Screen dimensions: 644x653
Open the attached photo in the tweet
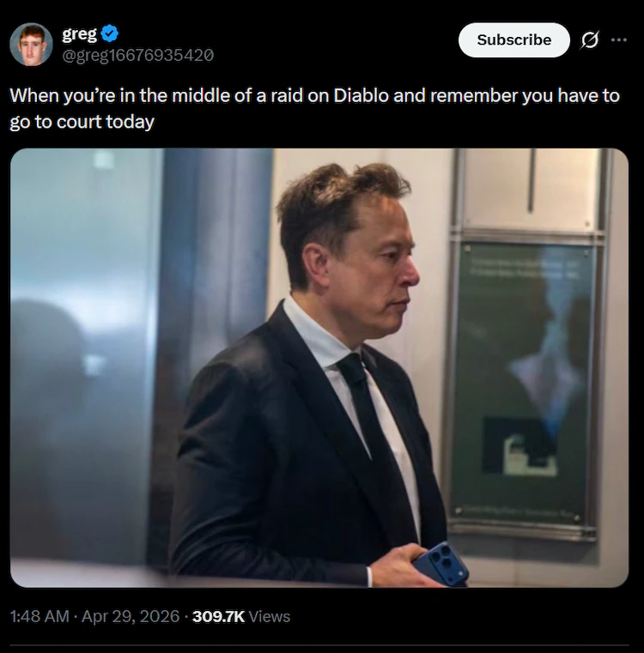(x=319, y=367)
